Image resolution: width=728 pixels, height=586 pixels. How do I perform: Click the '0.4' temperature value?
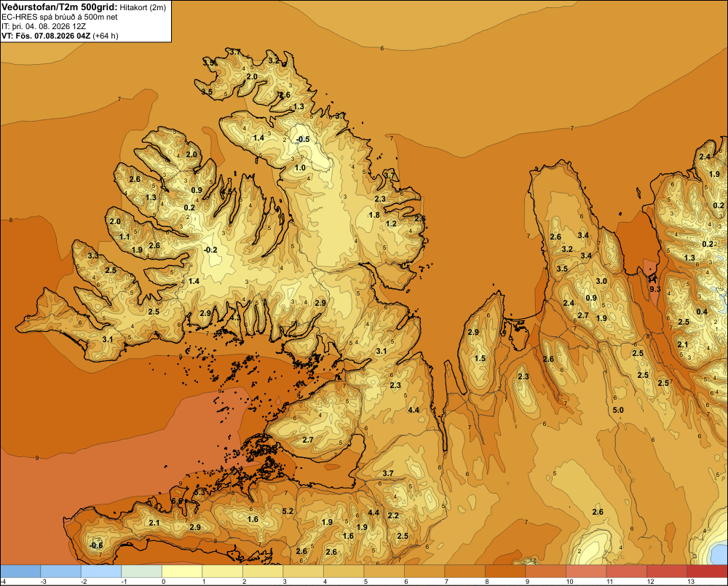click(x=702, y=312)
